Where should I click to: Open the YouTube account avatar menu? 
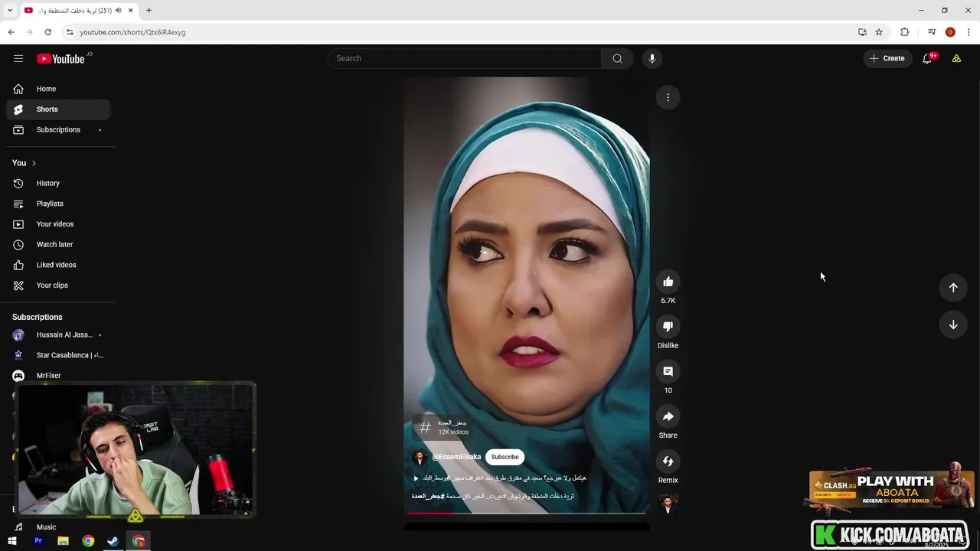pos(956,58)
